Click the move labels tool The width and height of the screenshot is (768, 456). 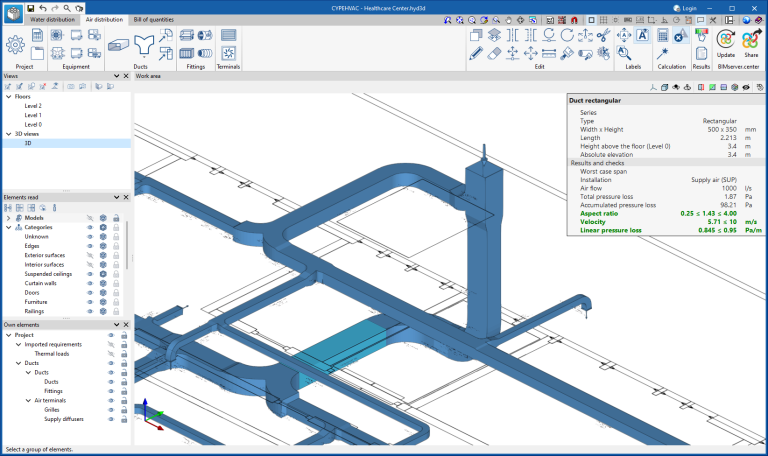[x=624, y=35]
